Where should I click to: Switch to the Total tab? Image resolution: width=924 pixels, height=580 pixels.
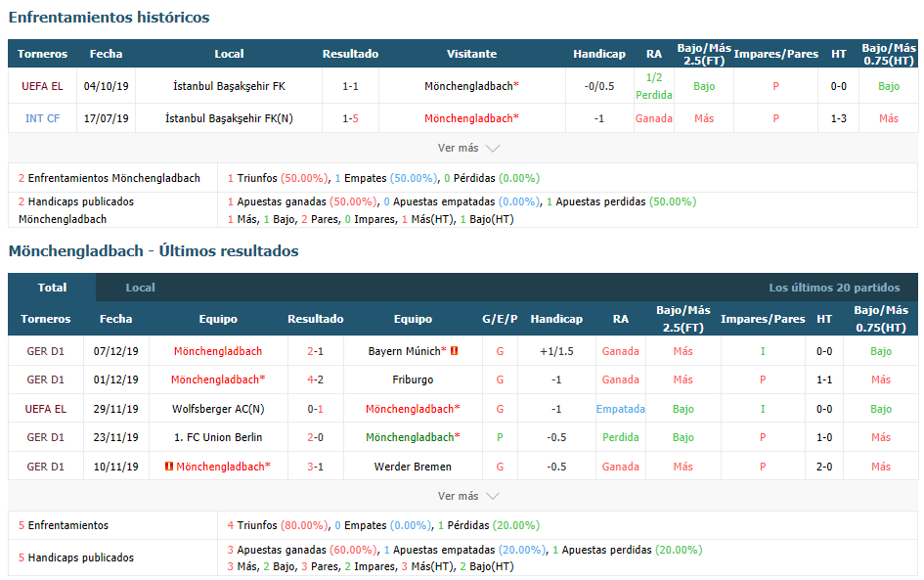[52, 288]
